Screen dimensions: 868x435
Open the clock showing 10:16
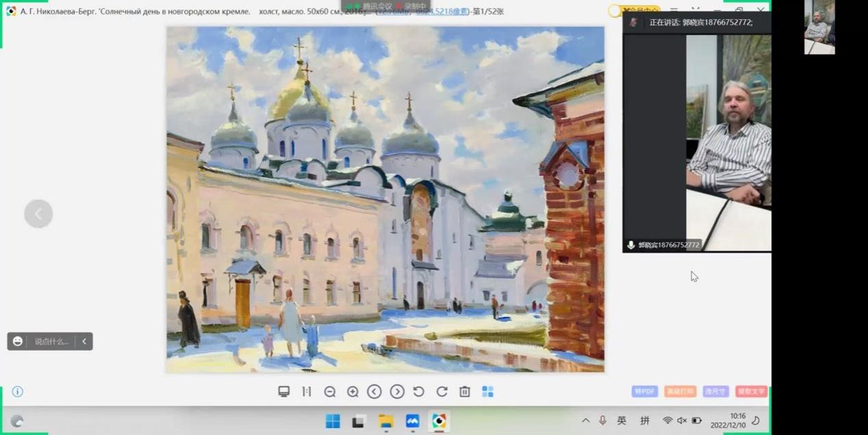pyautogui.click(x=728, y=421)
